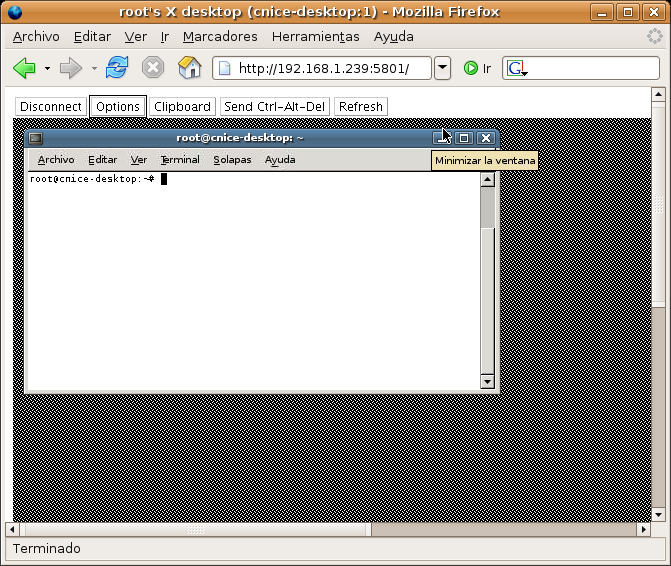Image resolution: width=671 pixels, height=566 pixels.
Task: Click the green Ir go icon
Action: [471, 68]
